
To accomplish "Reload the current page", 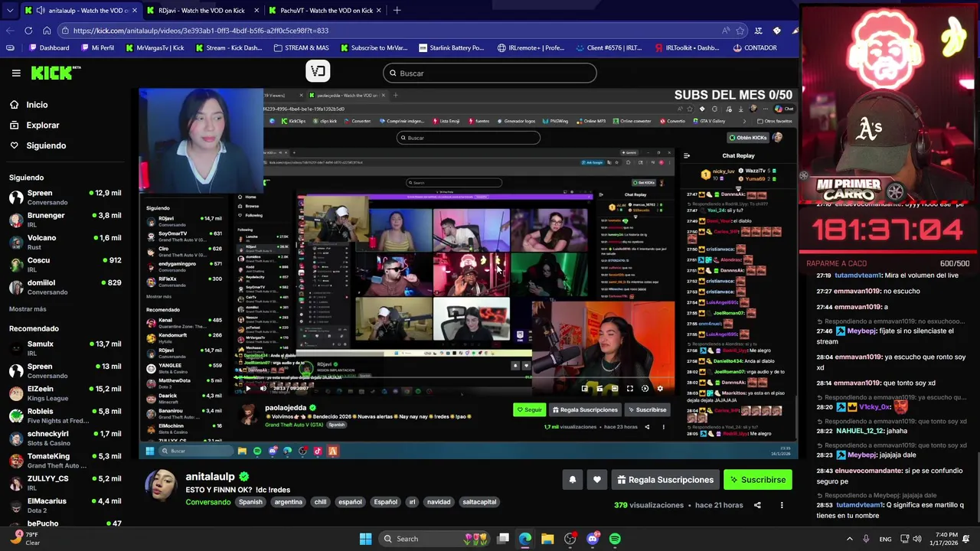I will point(28,31).
